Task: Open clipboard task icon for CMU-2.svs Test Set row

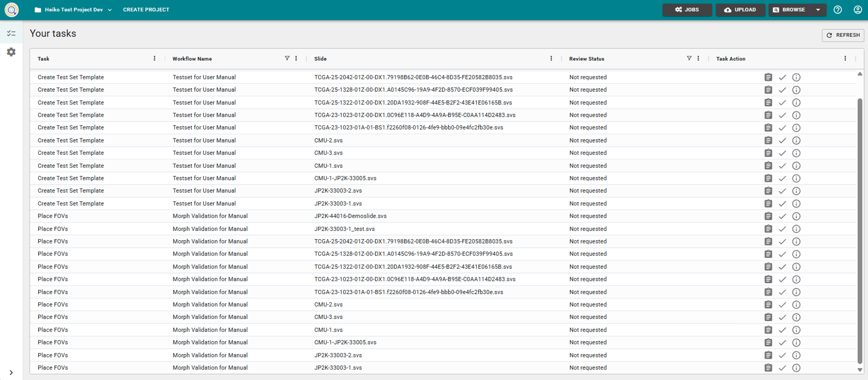Action: pyautogui.click(x=768, y=140)
